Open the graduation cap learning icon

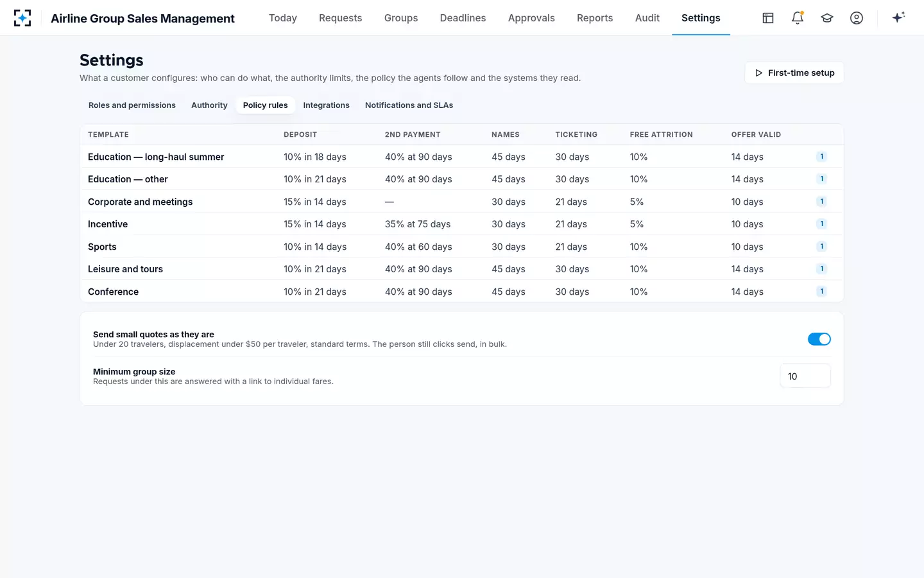827,18
